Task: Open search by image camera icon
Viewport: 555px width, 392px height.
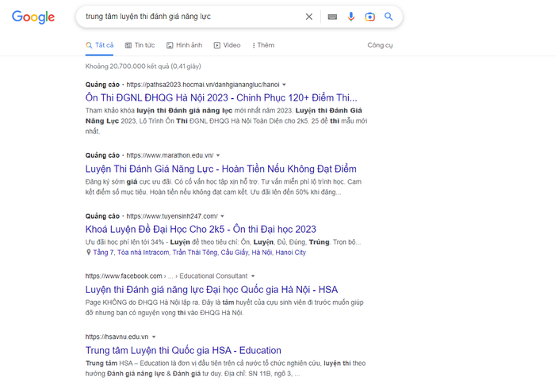Action: [369, 17]
